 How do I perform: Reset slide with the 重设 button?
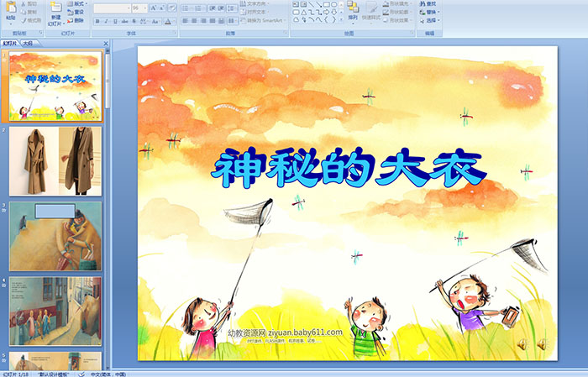(76, 12)
